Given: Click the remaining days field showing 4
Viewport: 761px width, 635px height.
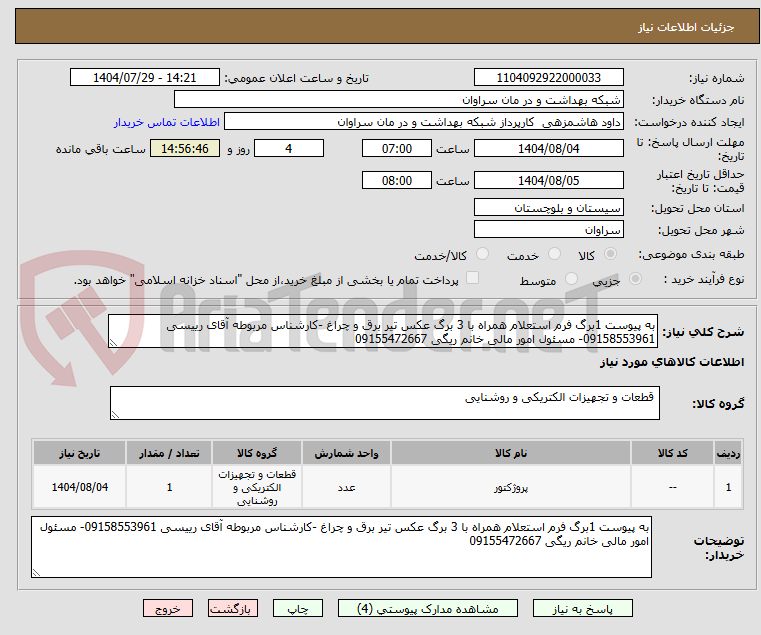Looking at the screenshot, I should [289, 149].
